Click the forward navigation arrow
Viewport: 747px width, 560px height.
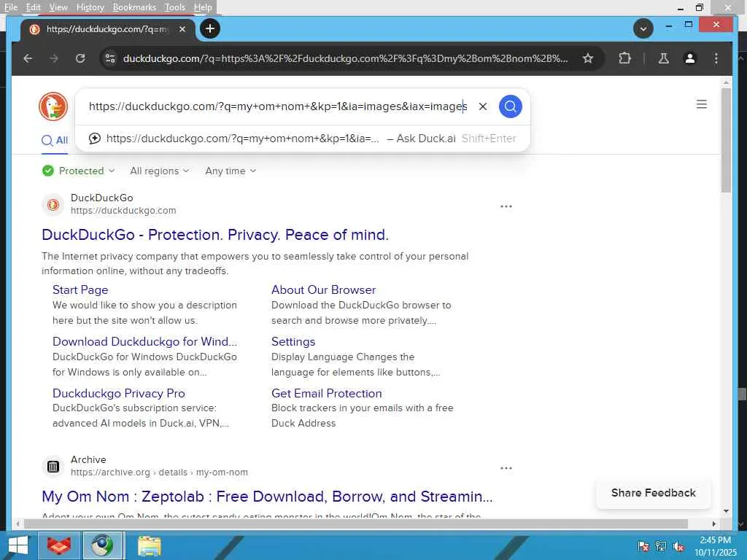tap(54, 58)
